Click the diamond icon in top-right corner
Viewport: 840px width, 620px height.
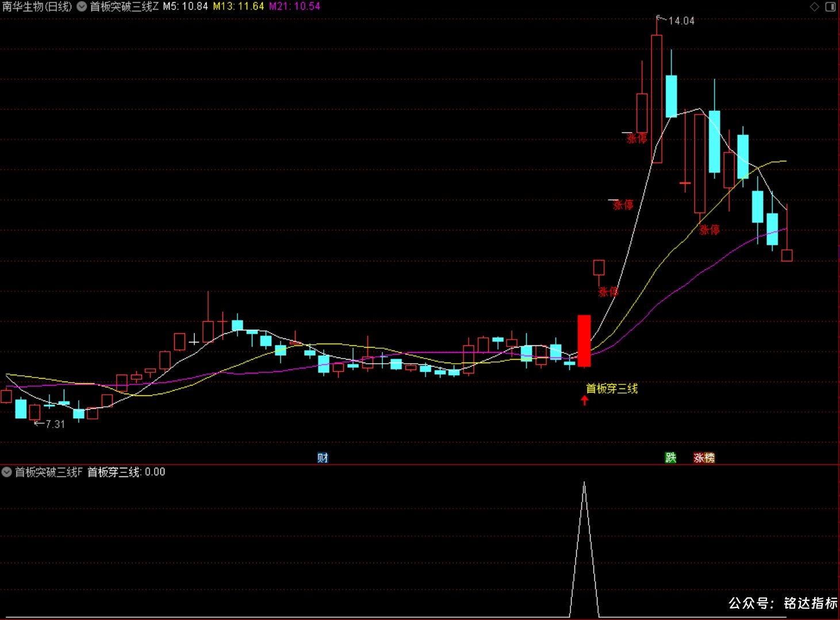(x=815, y=7)
